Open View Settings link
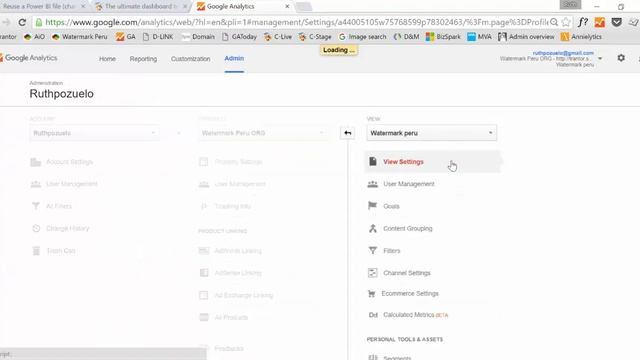 tap(403, 162)
